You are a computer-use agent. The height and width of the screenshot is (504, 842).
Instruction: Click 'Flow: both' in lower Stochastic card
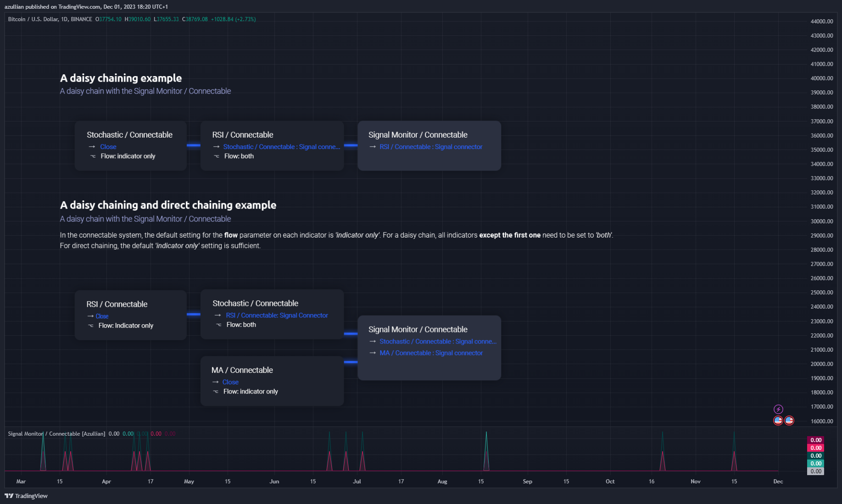[241, 325]
